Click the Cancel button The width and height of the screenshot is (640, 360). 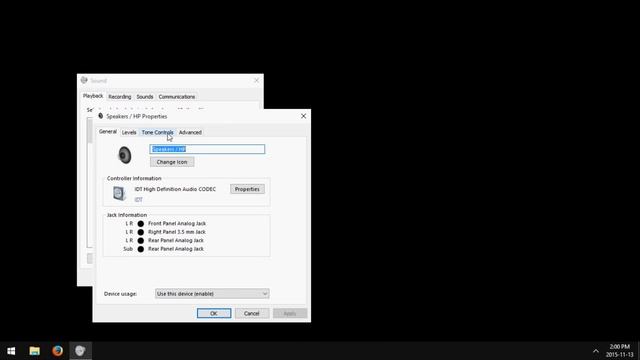pos(251,313)
